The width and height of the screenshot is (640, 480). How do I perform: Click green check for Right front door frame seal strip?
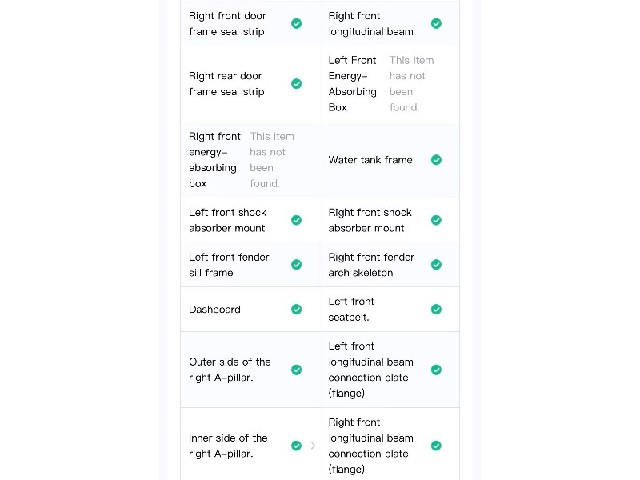(297, 24)
